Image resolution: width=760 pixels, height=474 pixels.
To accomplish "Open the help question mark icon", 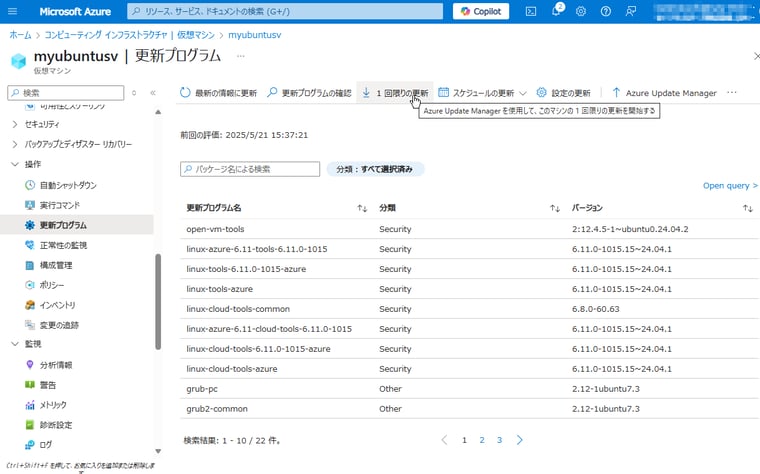I will tap(605, 11).
